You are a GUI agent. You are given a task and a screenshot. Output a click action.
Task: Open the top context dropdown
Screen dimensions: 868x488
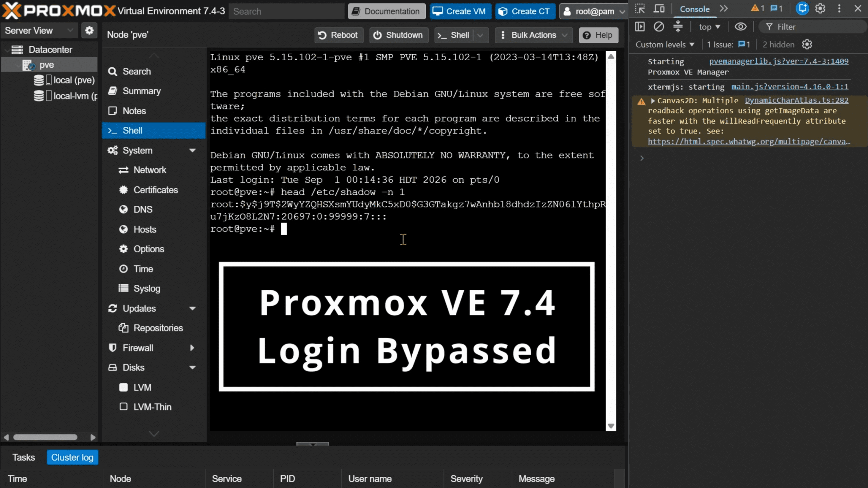709,27
